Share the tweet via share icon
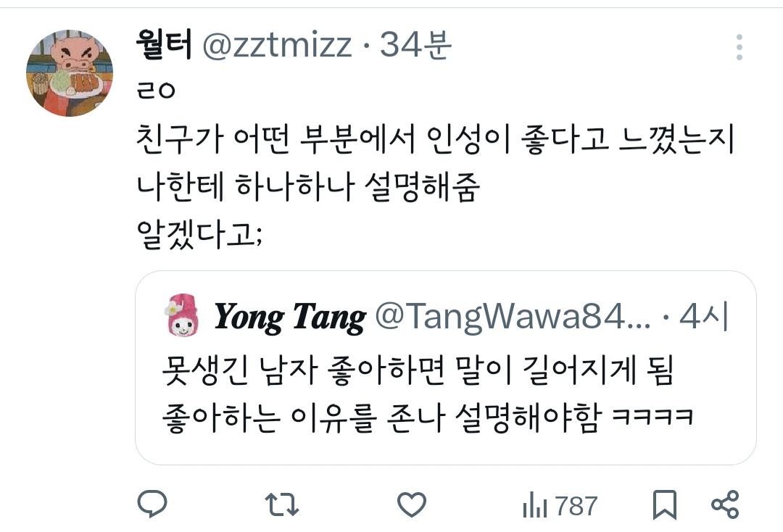The height and width of the screenshot is (532, 783). tap(724, 504)
